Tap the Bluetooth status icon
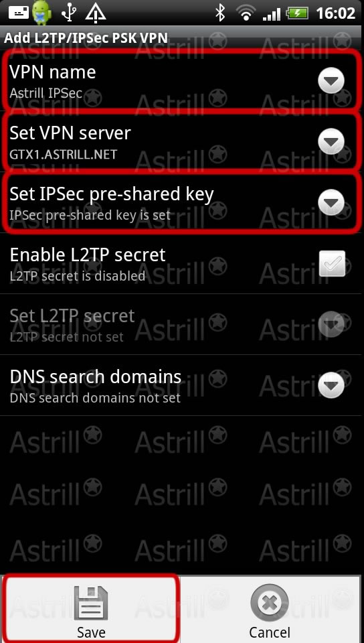Viewport: 364px width, 643px height. click(221, 13)
